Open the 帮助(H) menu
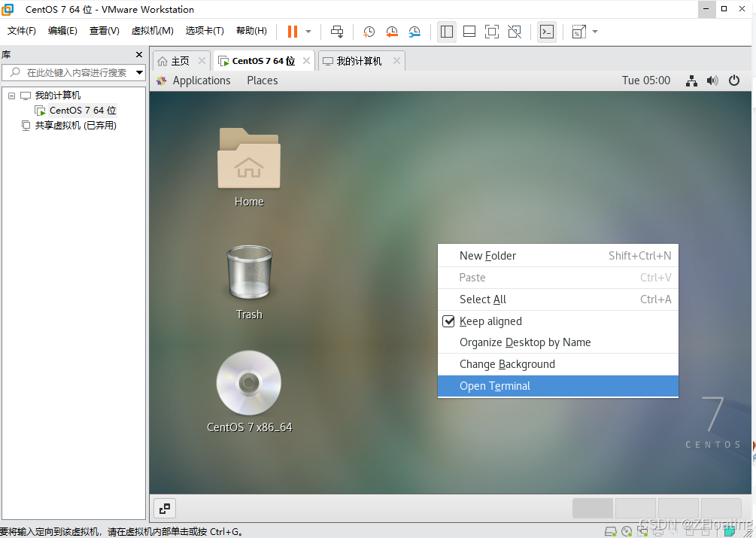The height and width of the screenshot is (538, 756). (251, 31)
